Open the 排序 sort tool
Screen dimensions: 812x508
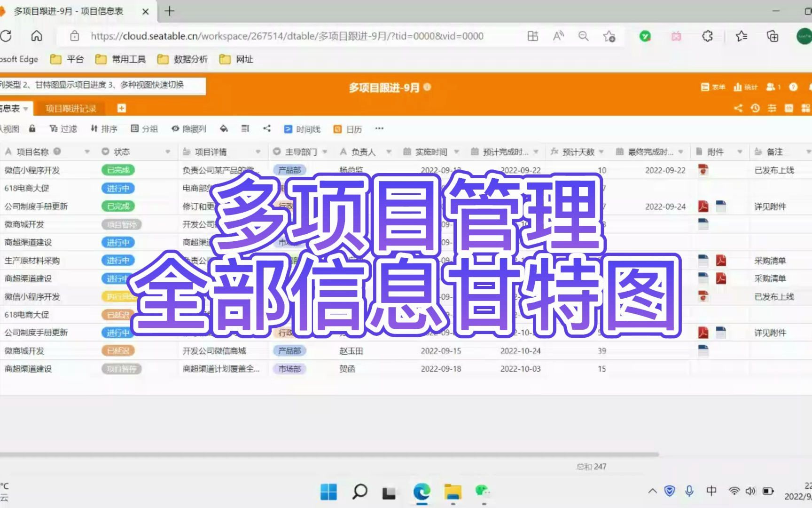tap(104, 129)
